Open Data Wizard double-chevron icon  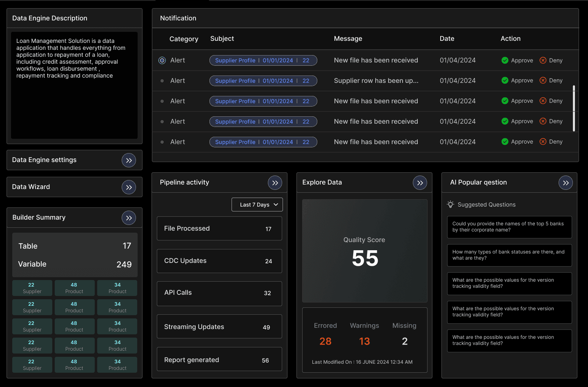point(129,187)
